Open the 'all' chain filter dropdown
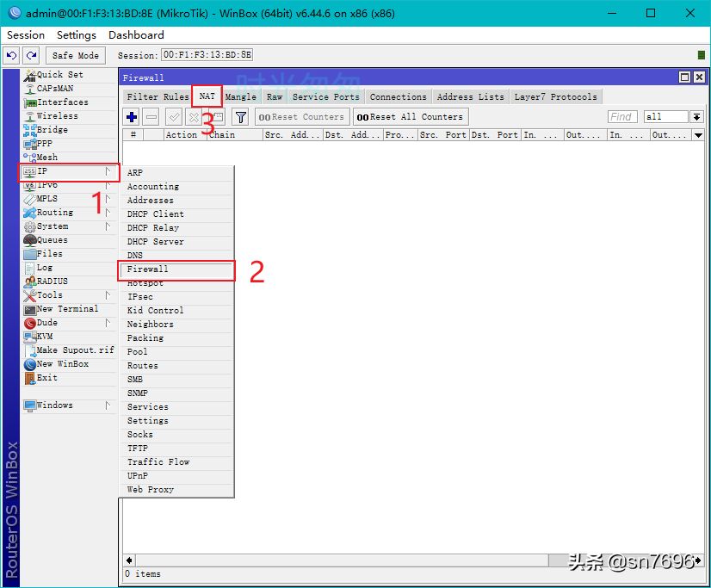The width and height of the screenshot is (711, 588). click(x=696, y=117)
